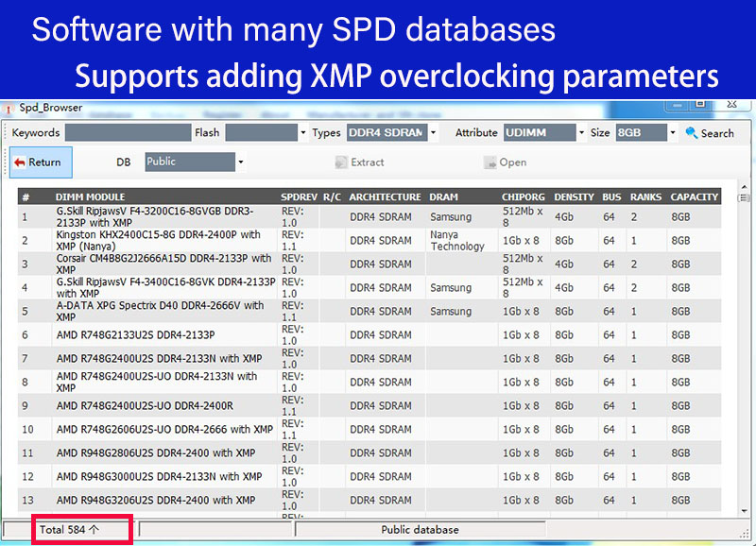Select the G.Skill RipjawsV F4-3200C16-8GVGB row
Screen dimensions: 756x546
[x=369, y=217]
